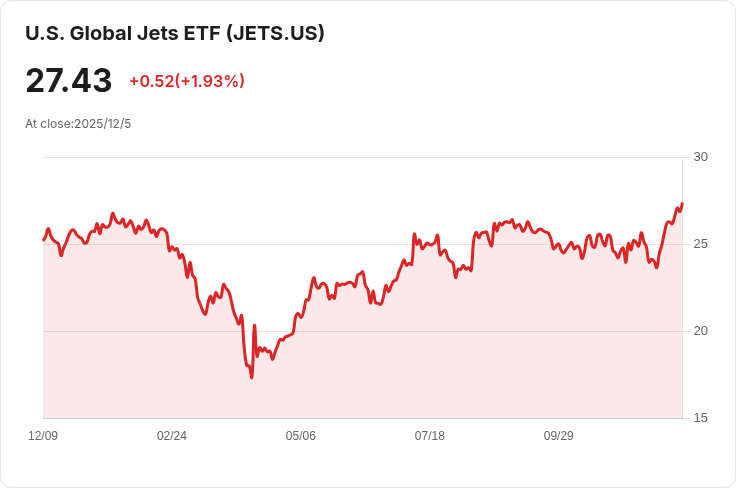Click the 30 price axis label

700,157
